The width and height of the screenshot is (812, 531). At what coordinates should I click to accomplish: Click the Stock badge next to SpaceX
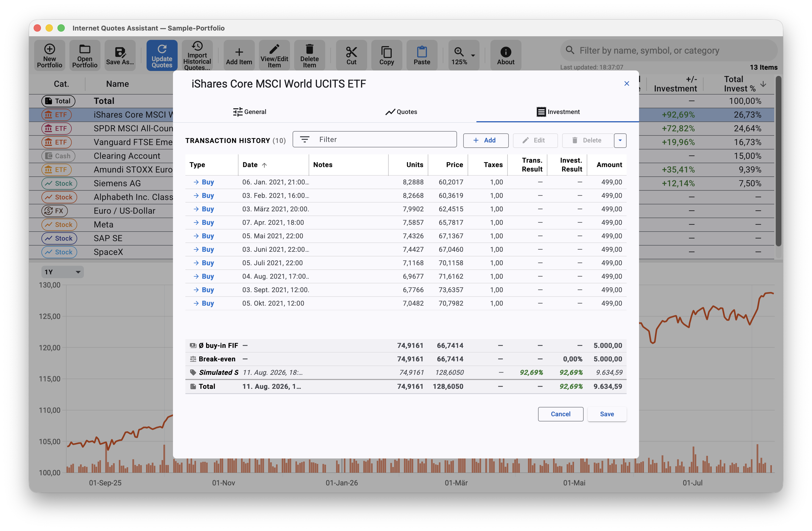59,252
